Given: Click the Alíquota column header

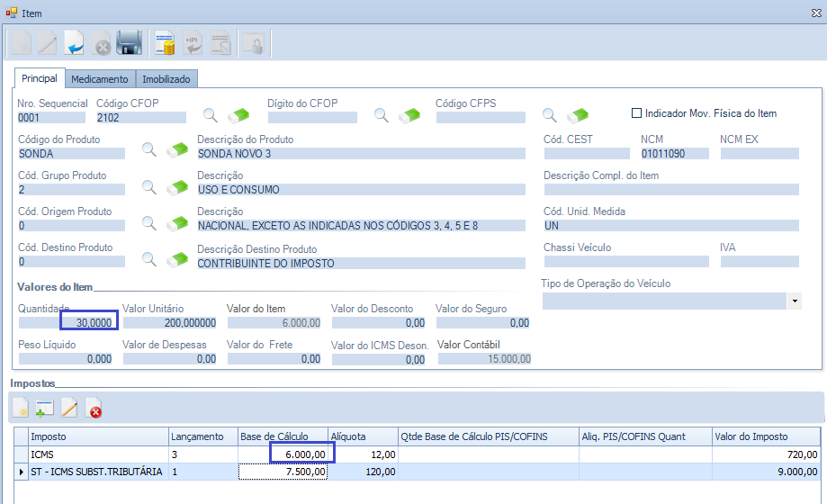Looking at the screenshot, I should point(363,436).
